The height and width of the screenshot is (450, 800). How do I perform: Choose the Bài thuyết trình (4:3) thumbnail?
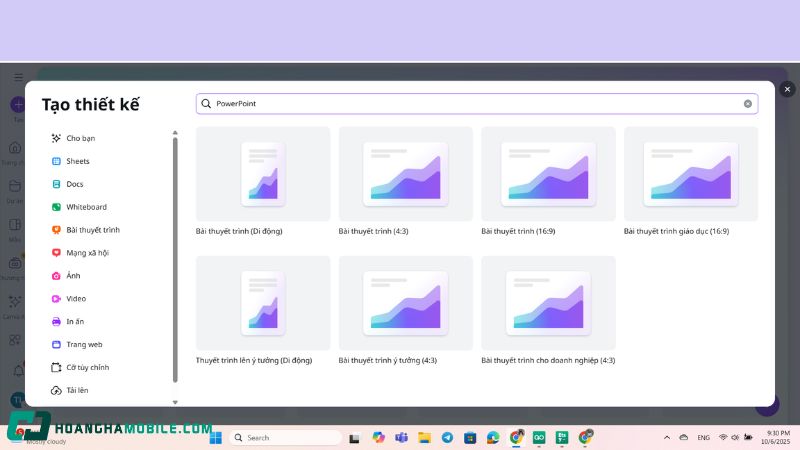pyautogui.click(x=406, y=174)
